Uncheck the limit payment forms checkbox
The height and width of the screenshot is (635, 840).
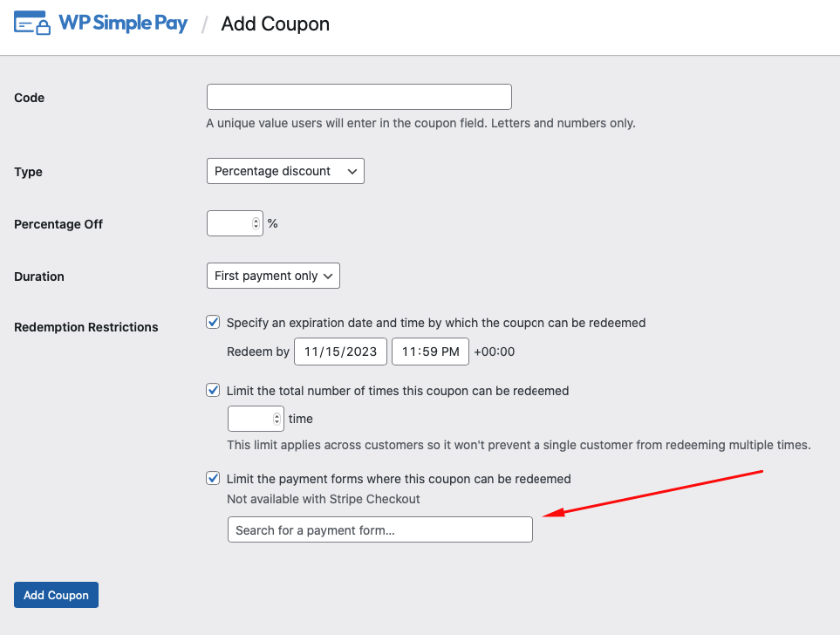tap(213, 478)
